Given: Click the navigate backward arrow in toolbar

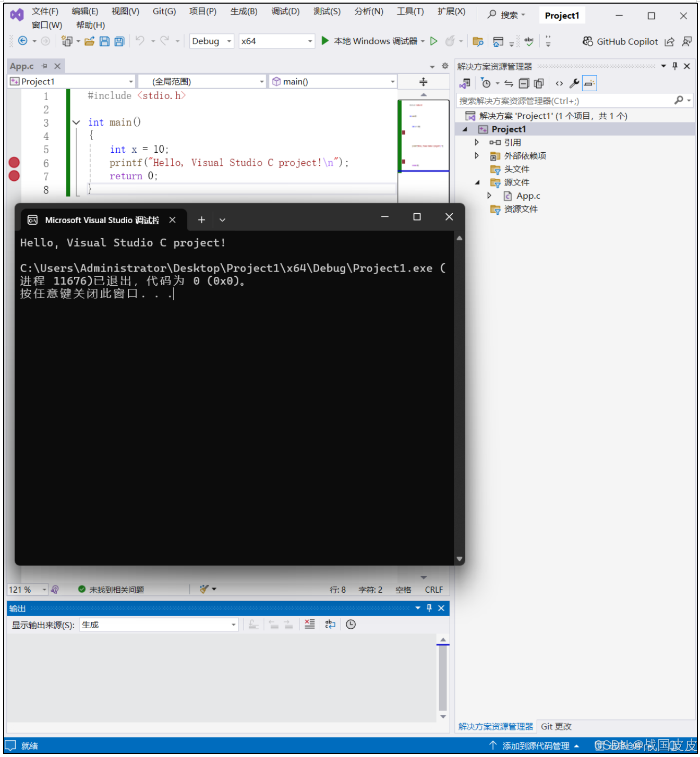Looking at the screenshot, I should click(22, 41).
